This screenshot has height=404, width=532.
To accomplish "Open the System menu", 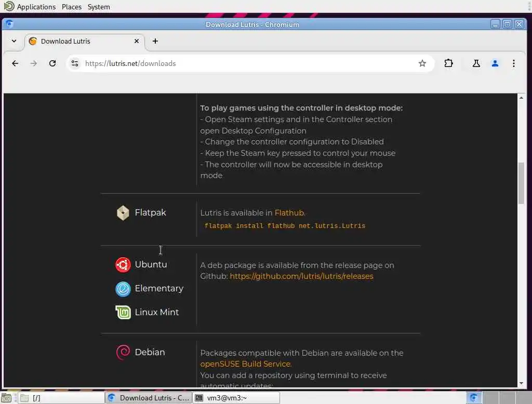I will 99,7.
